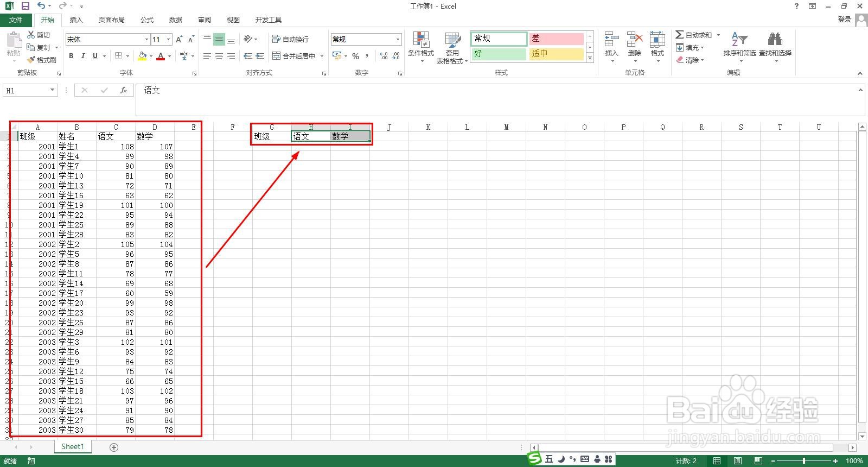Toggle wrap text (自动换行)
The image size is (868, 467).
(290, 39)
